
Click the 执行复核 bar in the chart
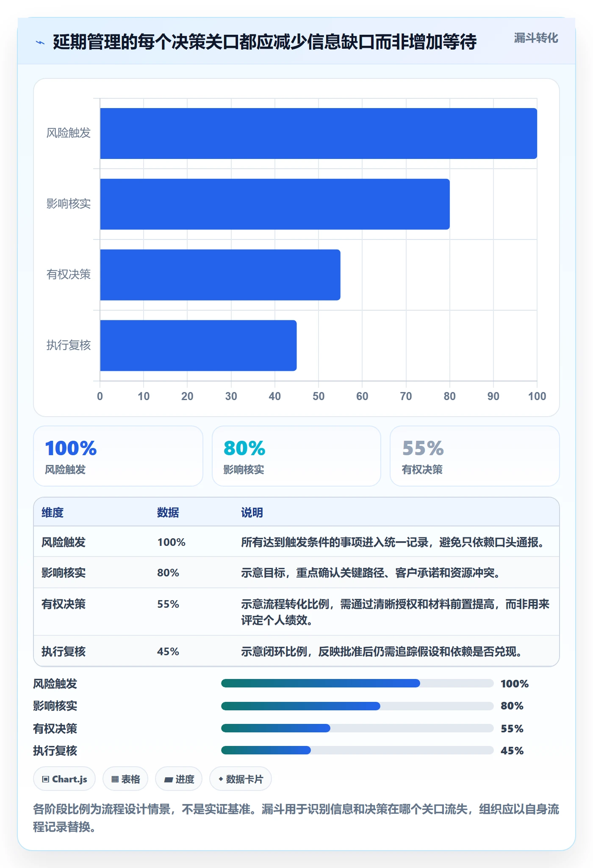(198, 345)
